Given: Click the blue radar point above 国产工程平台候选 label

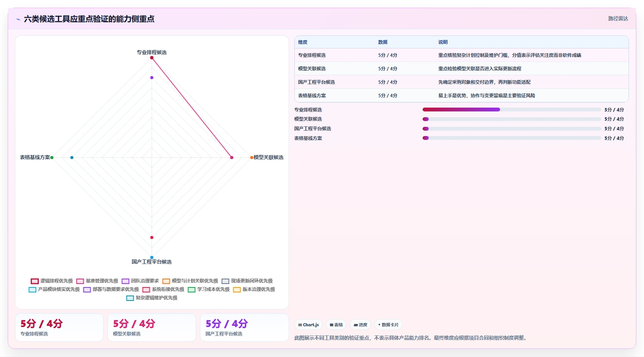Looking at the screenshot, I should point(152,257).
